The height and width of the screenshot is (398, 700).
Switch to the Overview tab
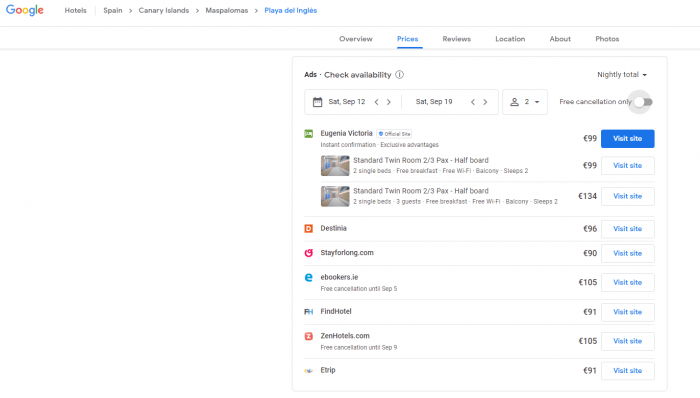(356, 39)
